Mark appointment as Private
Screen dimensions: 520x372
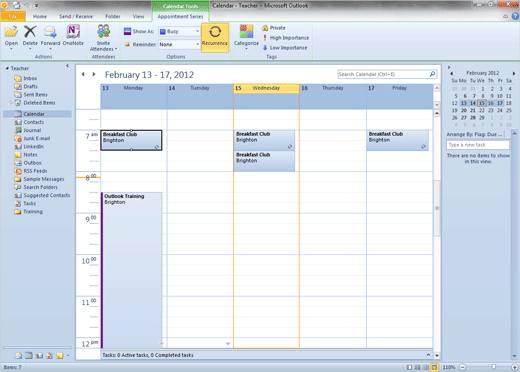[274, 28]
